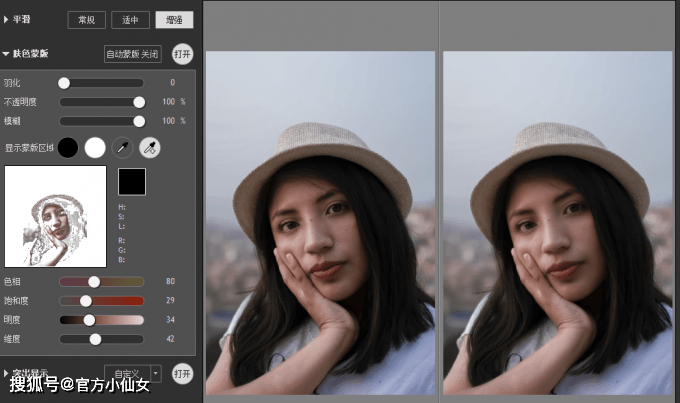The image size is (680, 403).
Task: Adjust the 羽化 slider handle
Action: click(x=64, y=83)
